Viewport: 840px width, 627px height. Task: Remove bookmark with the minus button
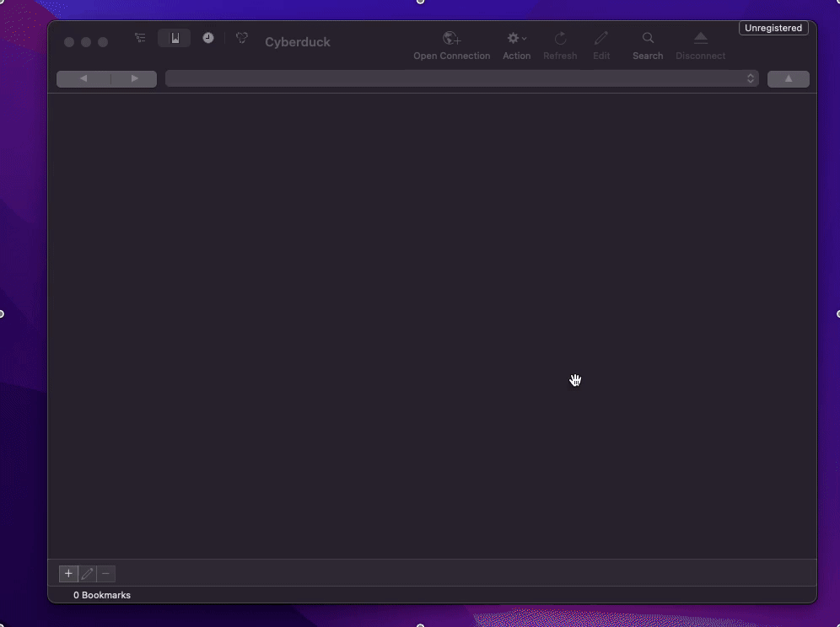click(x=106, y=574)
